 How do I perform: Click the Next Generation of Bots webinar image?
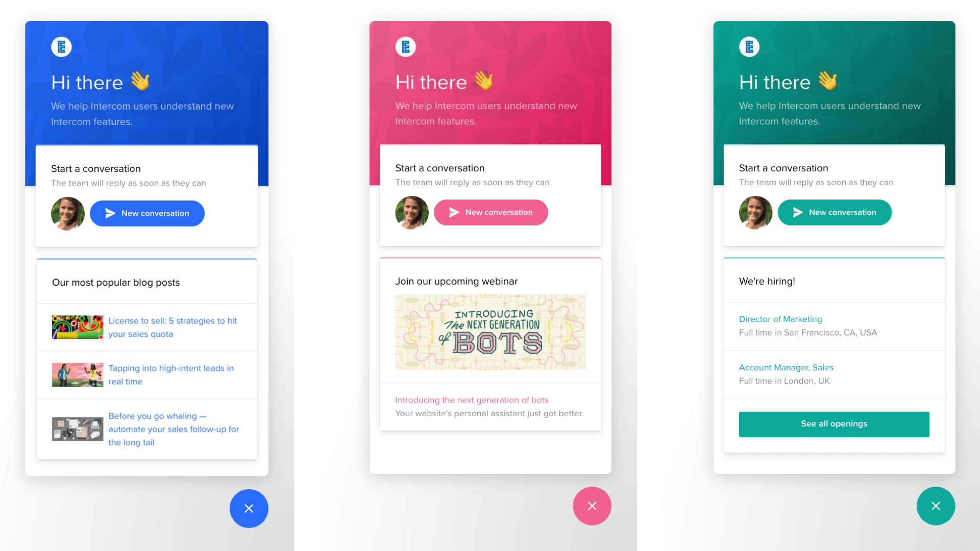[491, 332]
